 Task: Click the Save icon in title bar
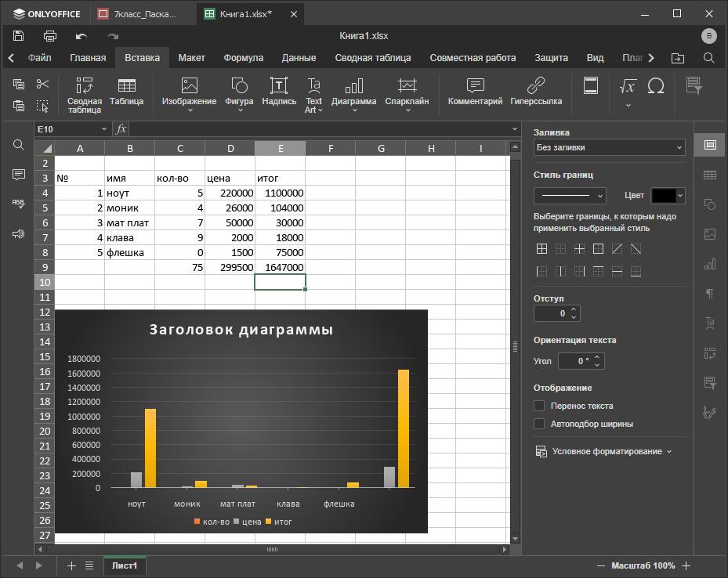tap(18, 36)
